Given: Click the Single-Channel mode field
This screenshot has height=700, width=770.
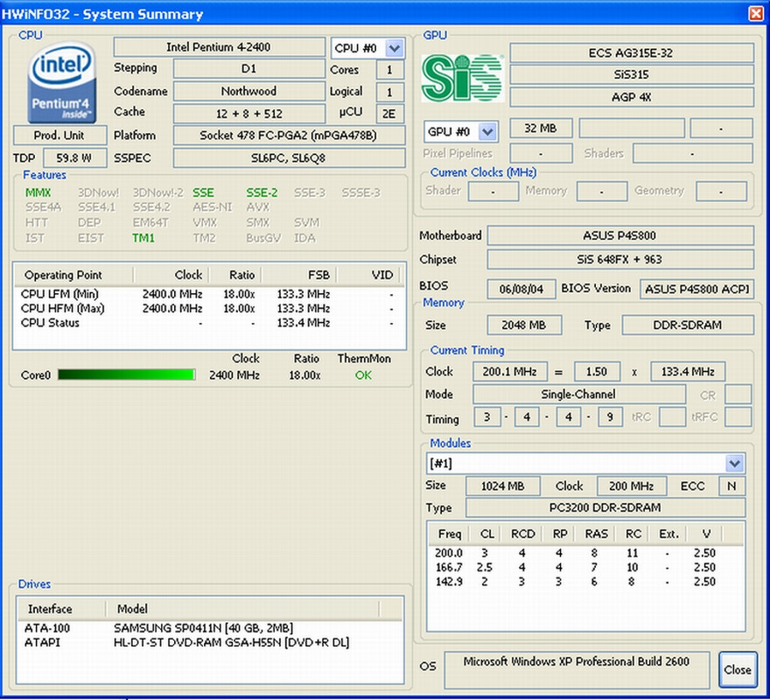Looking at the screenshot, I should point(578,394).
